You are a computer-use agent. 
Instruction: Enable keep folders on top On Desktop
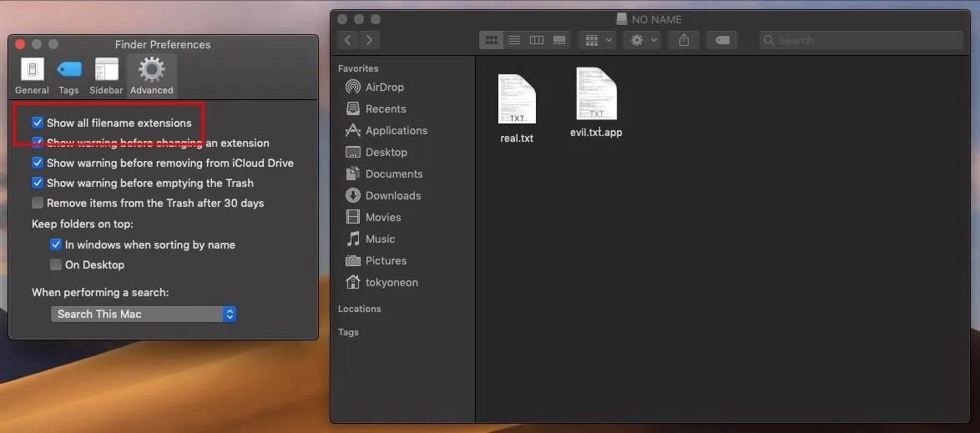coord(56,265)
